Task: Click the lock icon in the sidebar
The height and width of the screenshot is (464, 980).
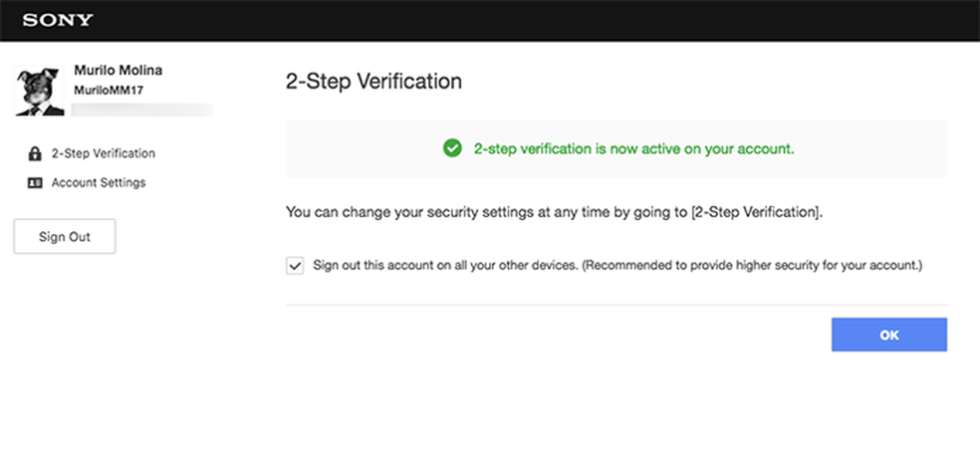Action: [35, 154]
